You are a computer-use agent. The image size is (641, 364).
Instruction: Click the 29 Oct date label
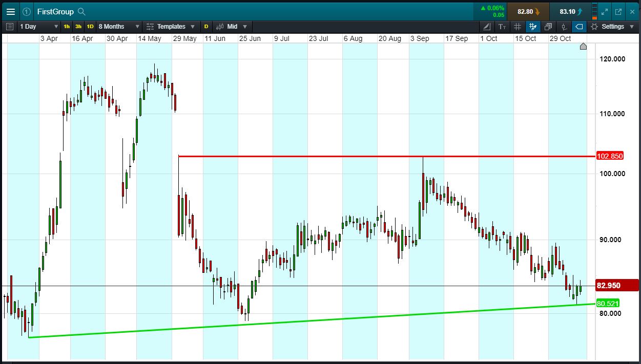click(x=560, y=38)
